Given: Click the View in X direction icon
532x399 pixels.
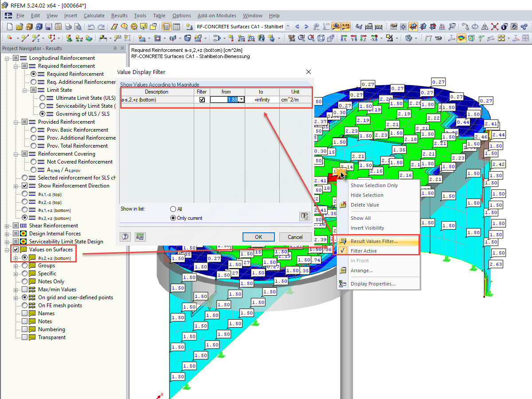Looking at the screenshot, I should 344,38.
